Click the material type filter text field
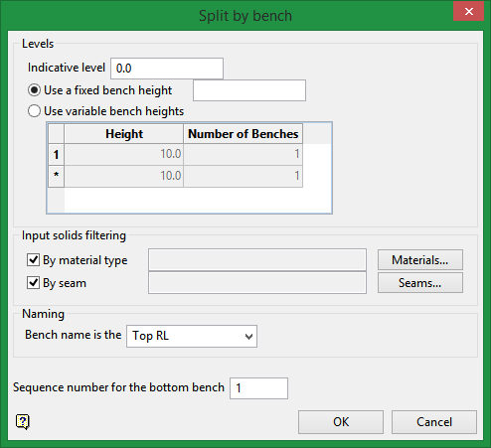The width and height of the screenshot is (491, 448). tap(257, 260)
